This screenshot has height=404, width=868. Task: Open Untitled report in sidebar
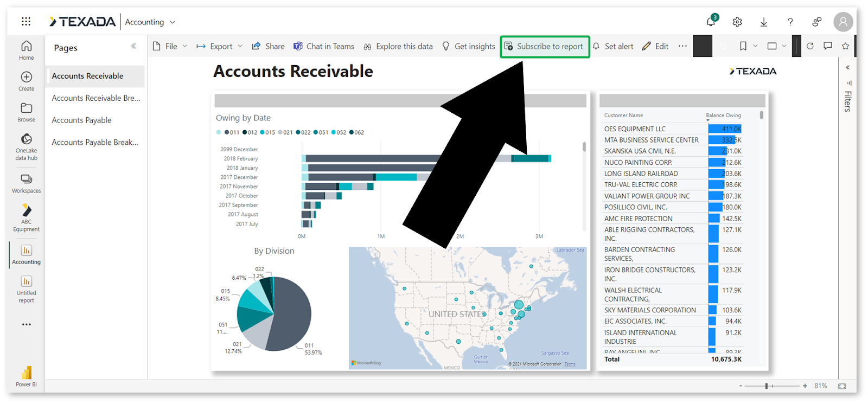[x=26, y=289]
